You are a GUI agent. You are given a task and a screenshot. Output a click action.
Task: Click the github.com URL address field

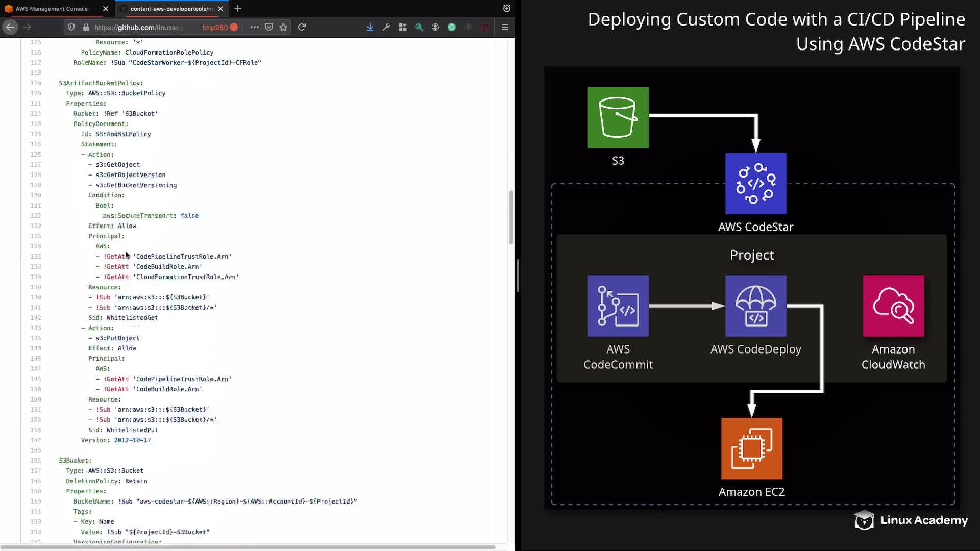click(x=138, y=27)
